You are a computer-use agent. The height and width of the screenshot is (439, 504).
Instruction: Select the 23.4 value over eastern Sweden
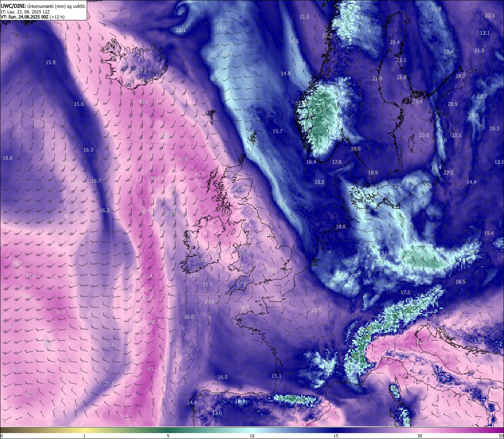[x=417, y=101]
